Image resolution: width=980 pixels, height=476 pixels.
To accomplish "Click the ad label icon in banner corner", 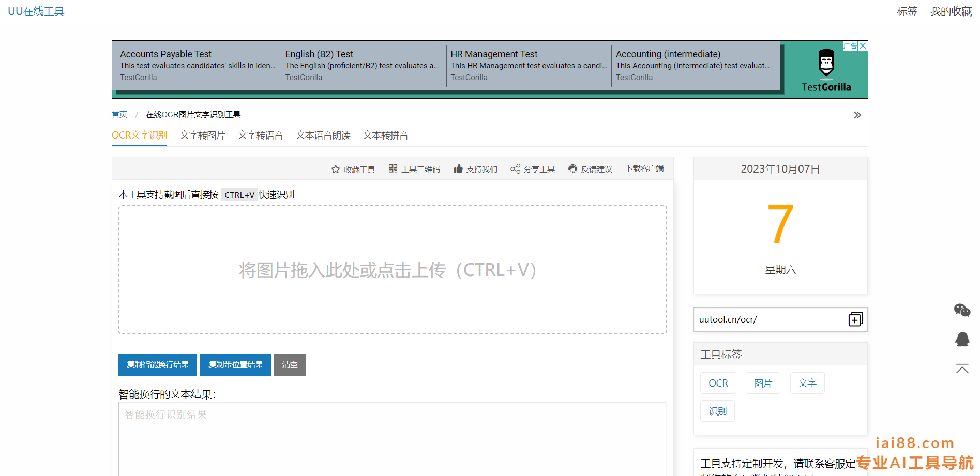I will (850, 45).
